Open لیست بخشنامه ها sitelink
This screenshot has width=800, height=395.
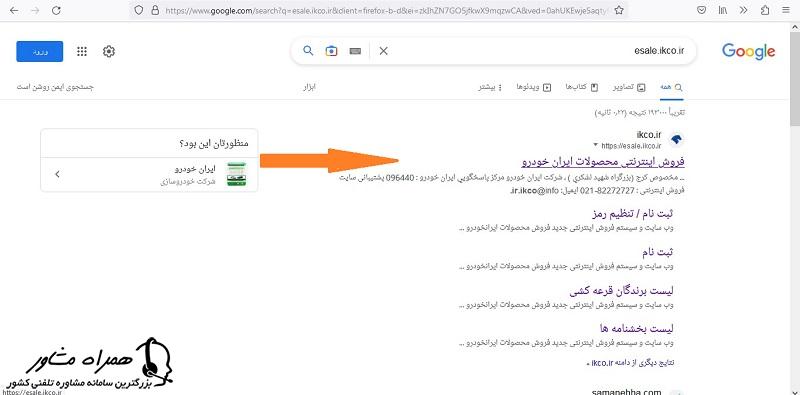point(638,329)
